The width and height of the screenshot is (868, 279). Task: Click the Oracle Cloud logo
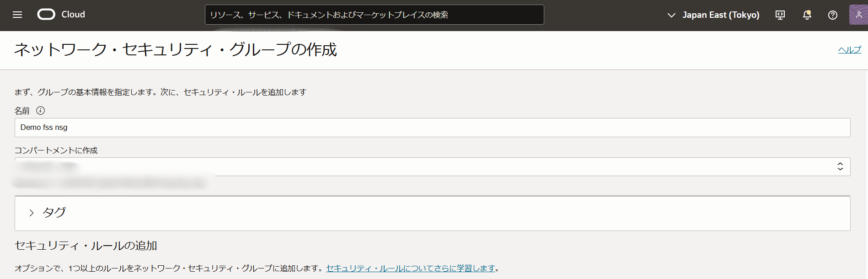46,15
